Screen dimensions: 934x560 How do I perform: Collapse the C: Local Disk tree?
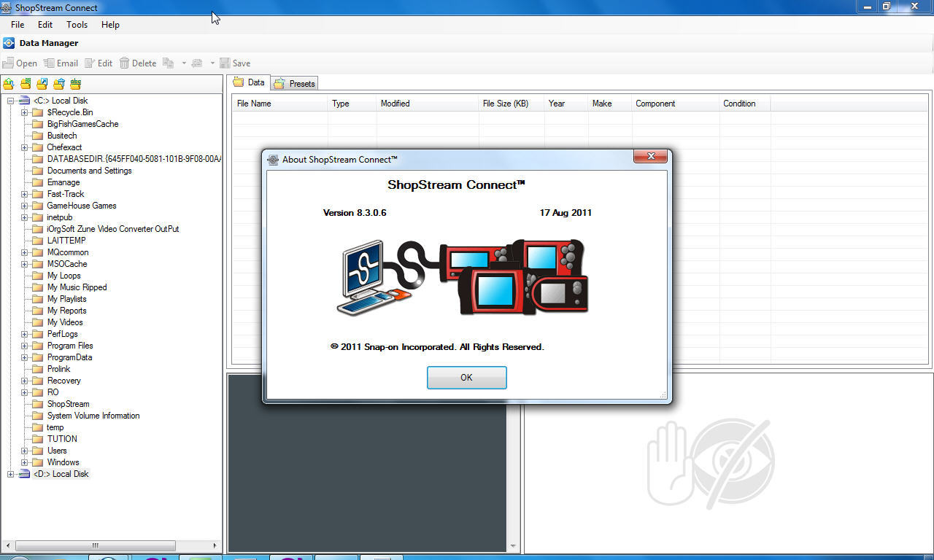click(x=11, y=101)
